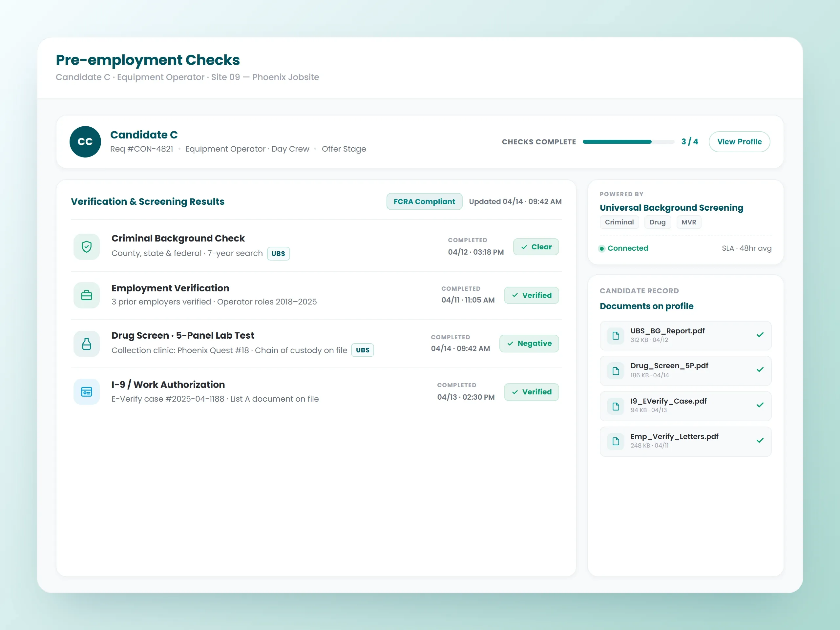Viewport: 840px width, 630px height.
Task: Click the checkmark beside Drug_Screen_5P.pdf
Action: tap(760, 370)
